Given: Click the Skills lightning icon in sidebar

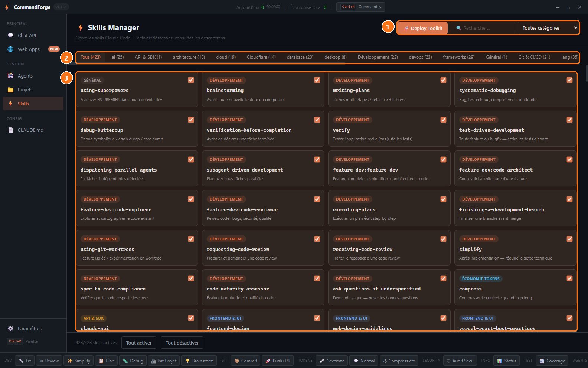Looking at the screenshot, I should click(10, 104).
